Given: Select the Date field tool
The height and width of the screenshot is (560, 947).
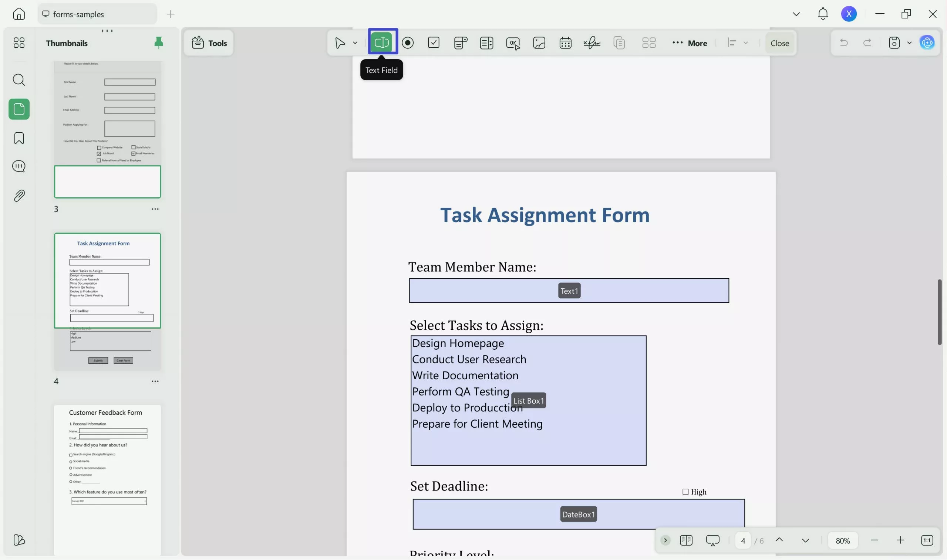Looking at the screenshot, I should [565, 43].
